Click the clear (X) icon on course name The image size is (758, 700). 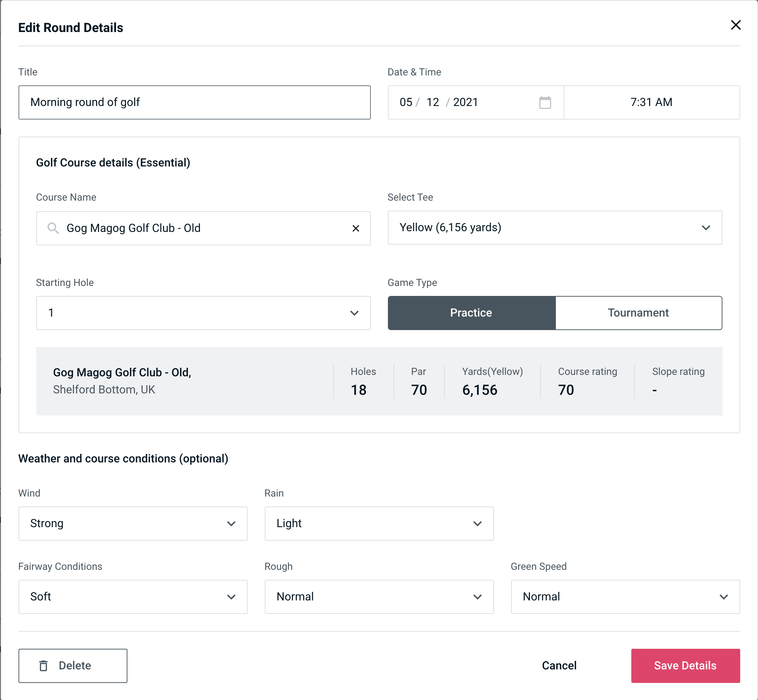pos(356,228)
